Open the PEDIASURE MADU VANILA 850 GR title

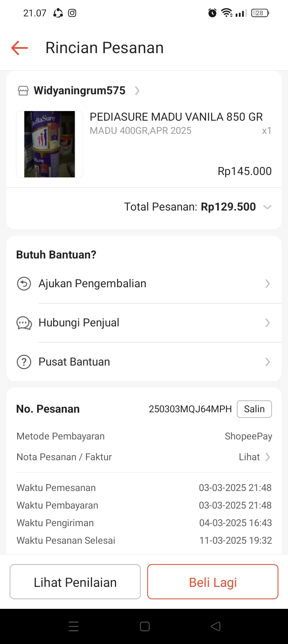(176, 117)
